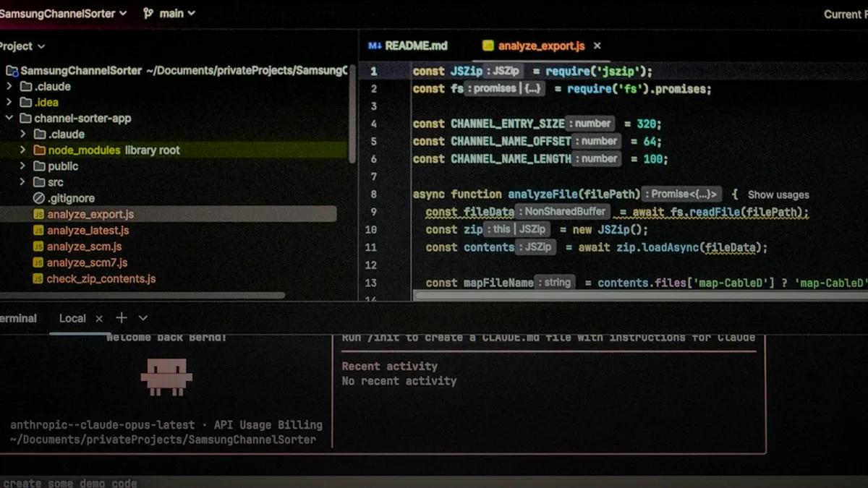868x488 pixels.
Task: Close the analyze_export.js editor tab
Action: pyautogui.click(x=597, y=46)
